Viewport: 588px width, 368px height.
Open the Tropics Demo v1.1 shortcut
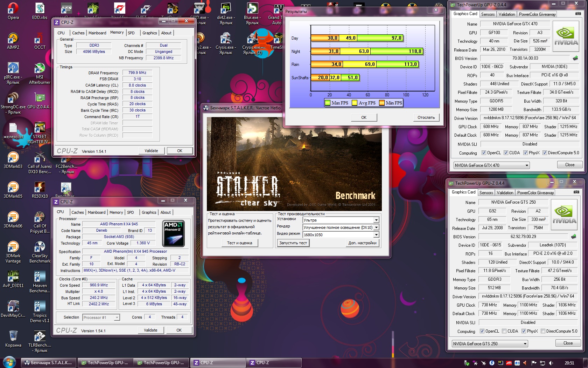point(40,312)
